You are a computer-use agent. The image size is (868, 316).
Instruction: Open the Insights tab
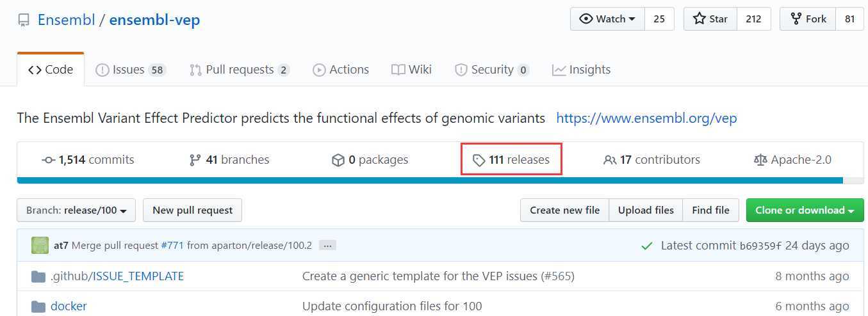coord(581,70)
